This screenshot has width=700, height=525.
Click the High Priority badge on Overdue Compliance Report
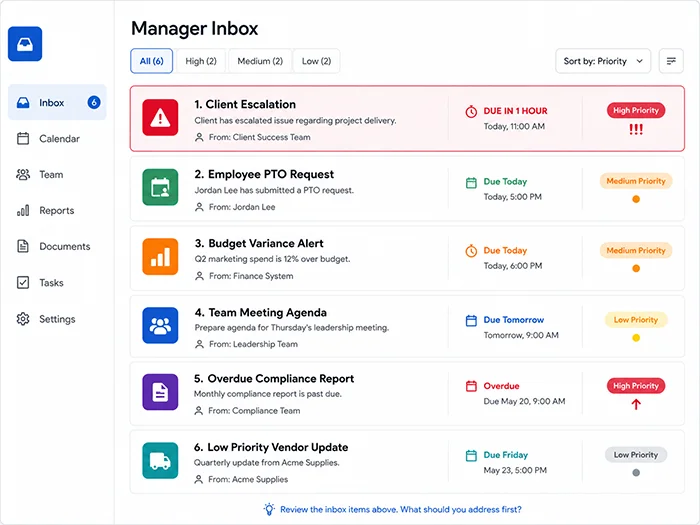(x=636, y=386)
